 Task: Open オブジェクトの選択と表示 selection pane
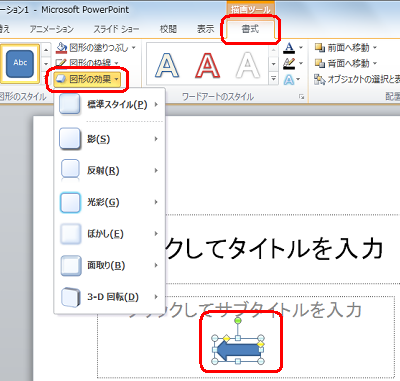(x=357, y=79)
